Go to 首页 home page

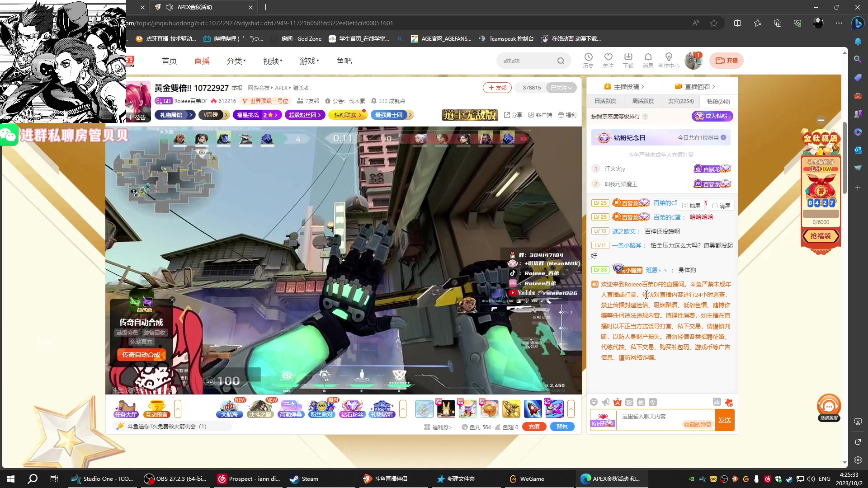tap(169, 61)
